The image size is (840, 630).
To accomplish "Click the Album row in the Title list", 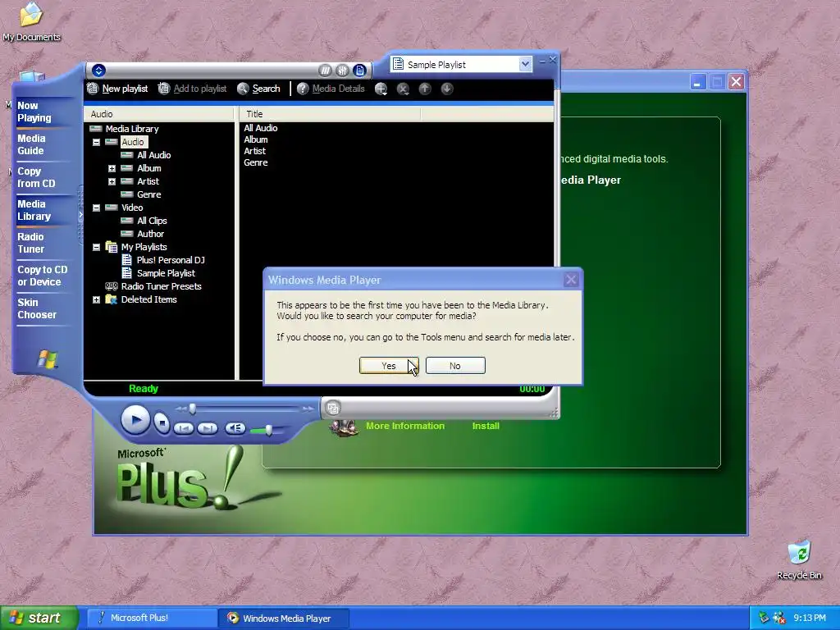I will (256, 139).
